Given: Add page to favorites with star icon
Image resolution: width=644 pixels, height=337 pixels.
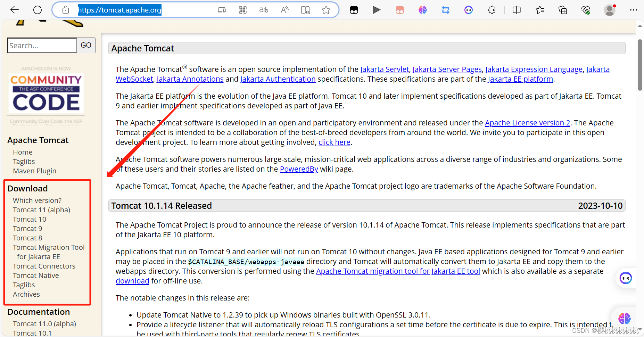Looking at the screenshot, I should (326, 10).
